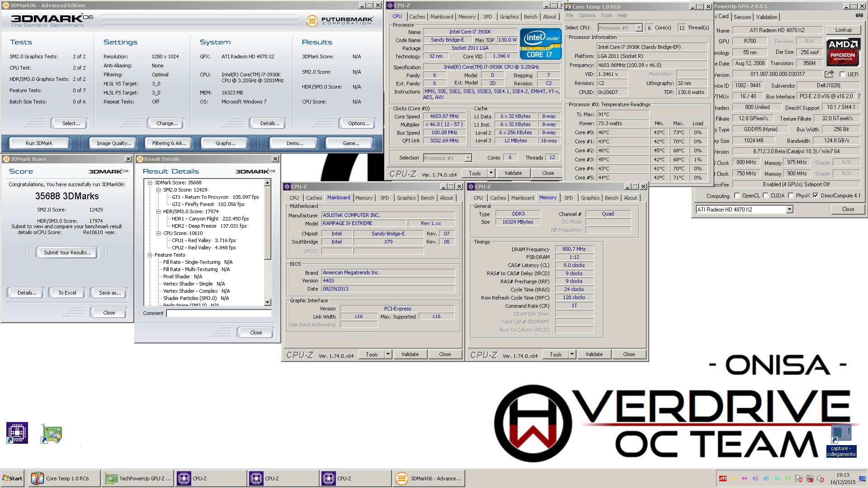Click the Run 3DMark button

click(x=39, y=143)
